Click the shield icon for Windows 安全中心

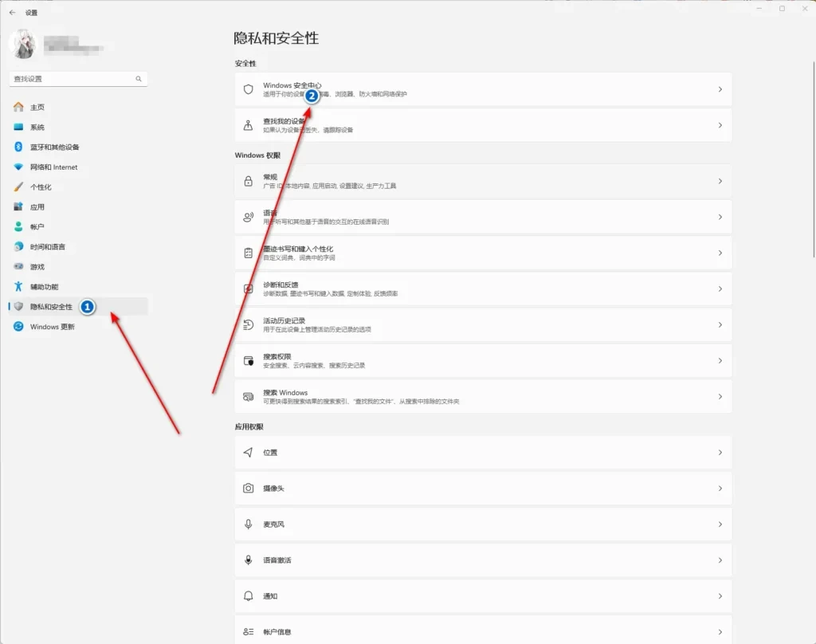[249, 89]
